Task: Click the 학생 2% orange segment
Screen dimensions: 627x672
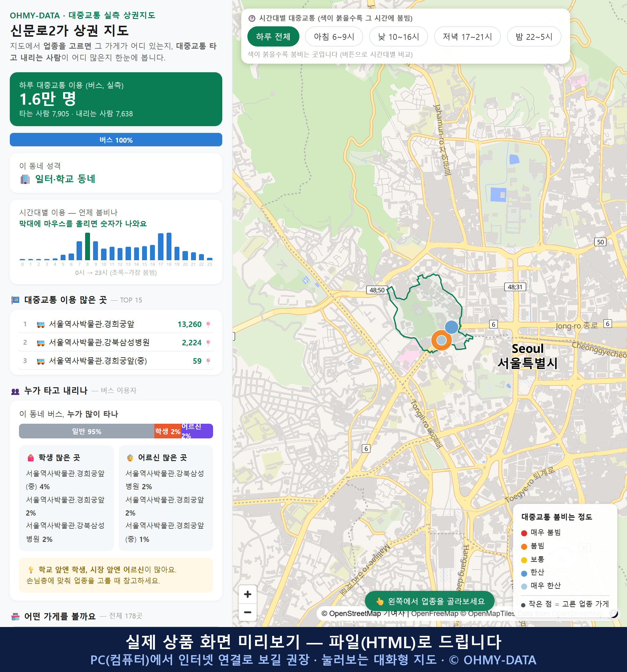Action: point(168,431)
